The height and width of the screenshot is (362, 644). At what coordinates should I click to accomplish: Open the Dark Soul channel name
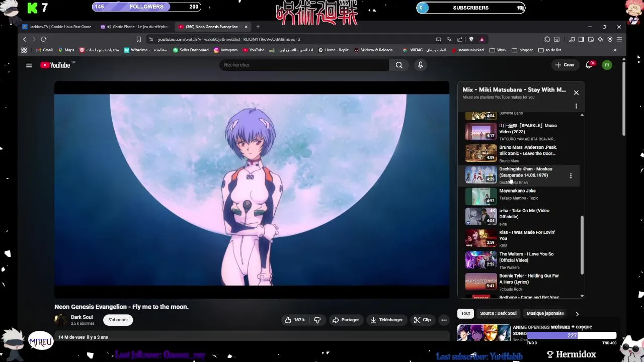point(82,317)
